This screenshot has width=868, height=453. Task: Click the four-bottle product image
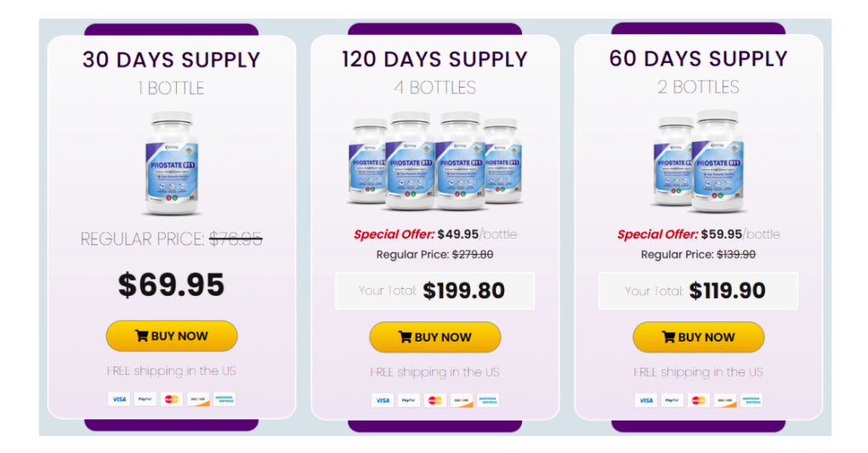[x=435, y=160]
